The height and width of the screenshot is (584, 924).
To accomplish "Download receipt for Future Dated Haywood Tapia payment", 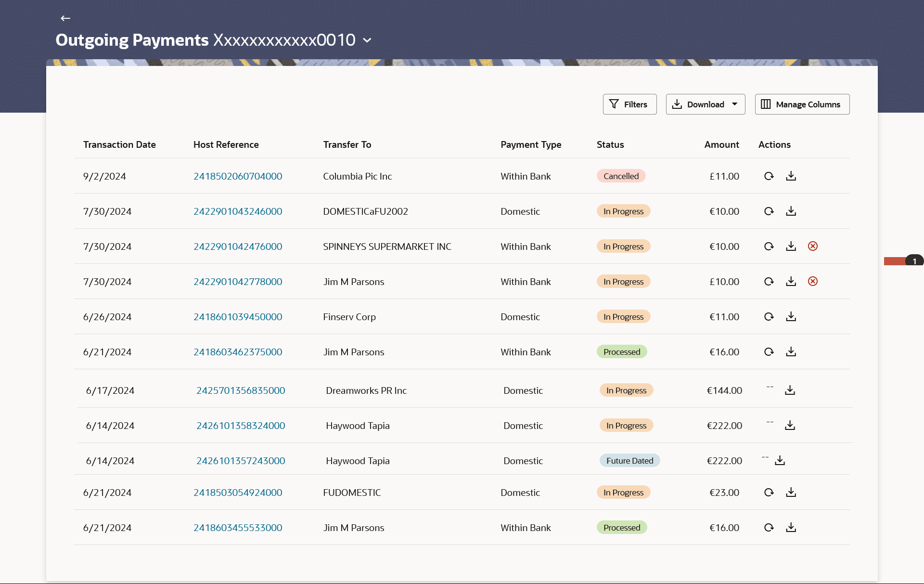I will tap(780, 461).
